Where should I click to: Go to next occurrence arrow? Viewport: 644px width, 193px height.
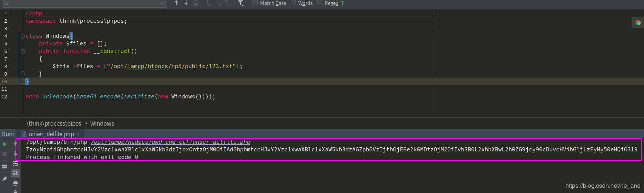tap(186, 3)
